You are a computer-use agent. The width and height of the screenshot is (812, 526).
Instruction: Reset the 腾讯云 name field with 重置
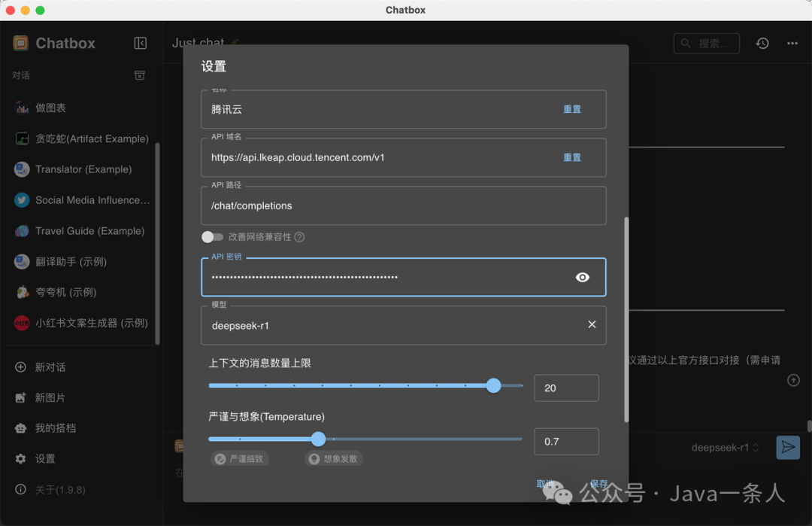(571, 109)
